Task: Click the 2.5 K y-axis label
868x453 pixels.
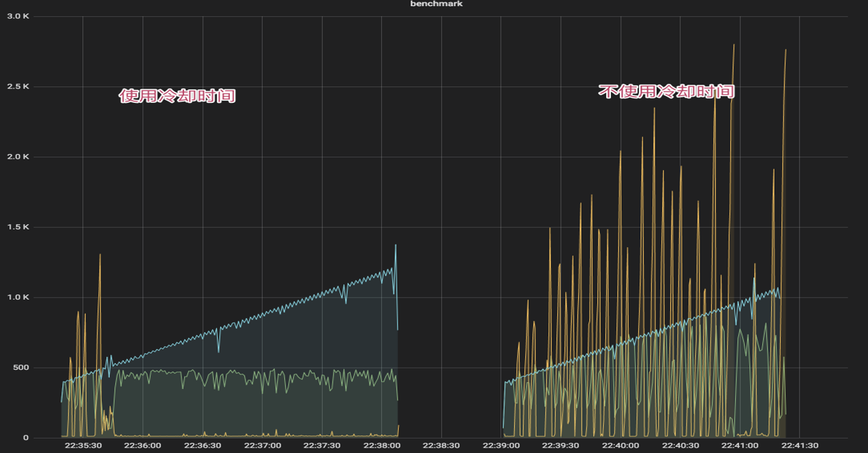Action: pyautogui.click(x=18, y=87)
